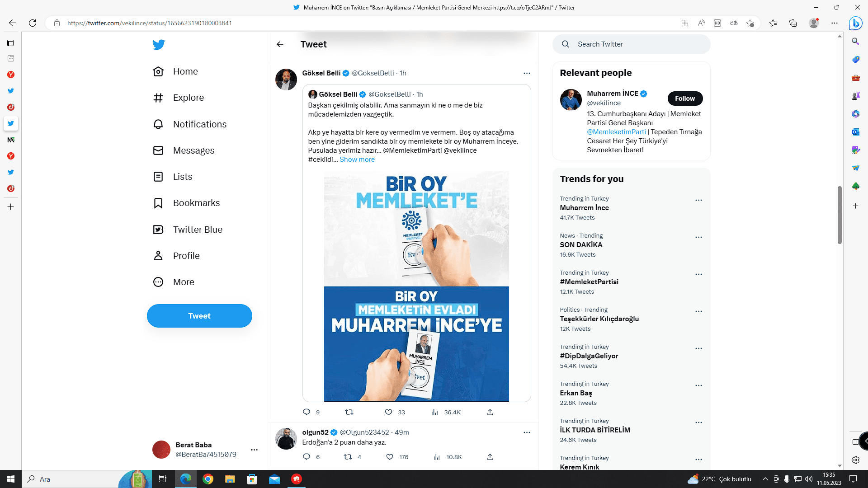The width and height of the screenshot is (868, 488).
Task: Share Göksel Belli's tweet via share icon
Action: pyautogui.click(x=490, y=412)
